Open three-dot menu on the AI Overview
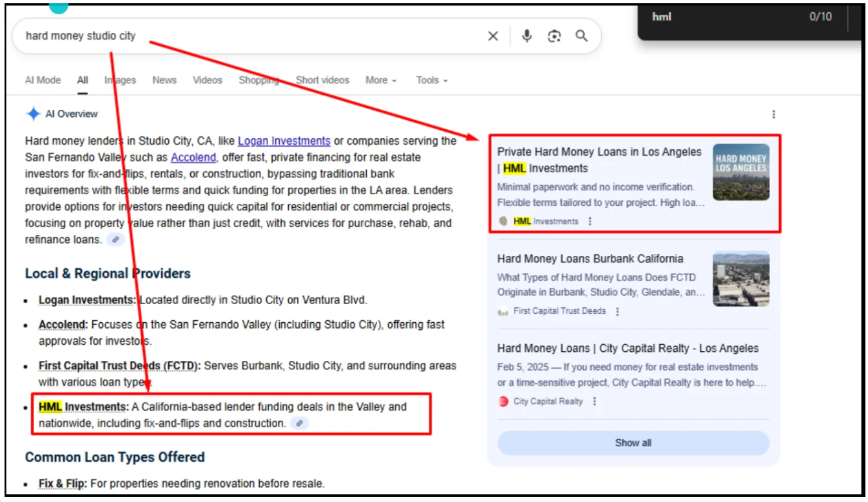Image resolution: width=868 pixels, height=502 pixels. [774, 114]
